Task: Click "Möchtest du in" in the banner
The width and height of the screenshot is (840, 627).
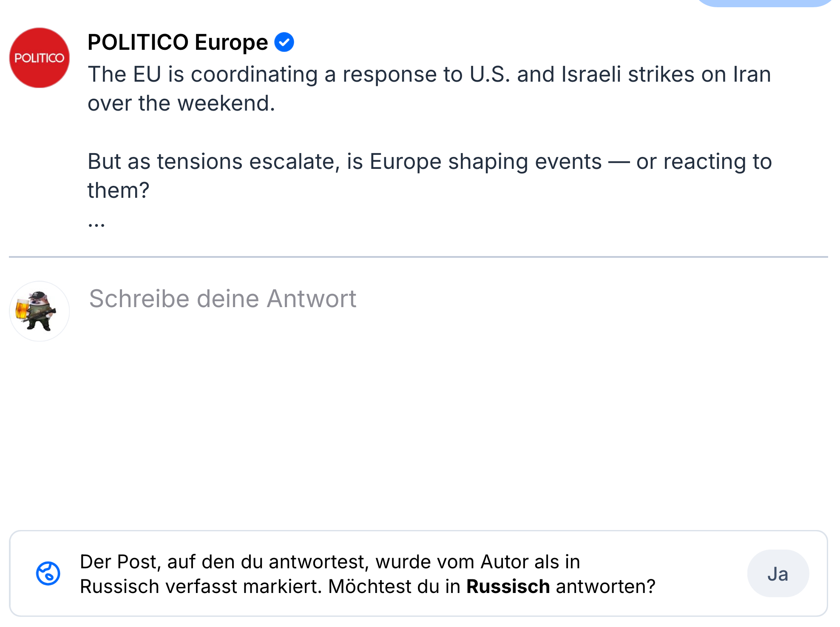Action: tap(394, 586)
